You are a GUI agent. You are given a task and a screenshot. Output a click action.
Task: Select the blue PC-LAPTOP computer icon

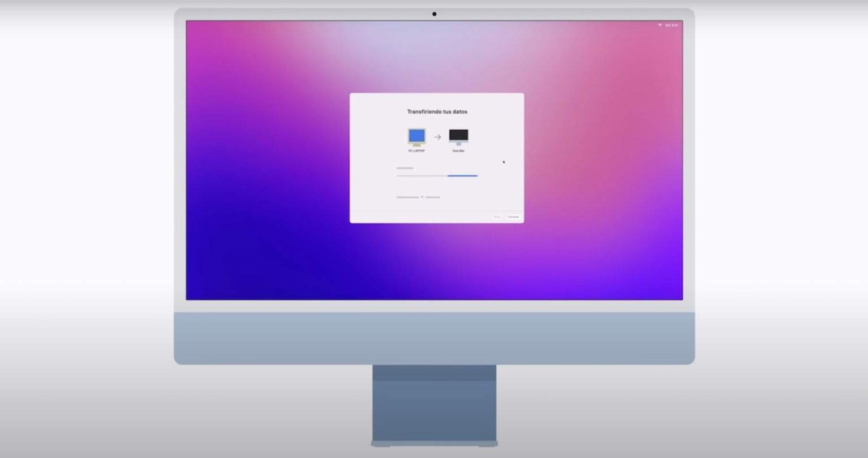click(x=417, y=136)
